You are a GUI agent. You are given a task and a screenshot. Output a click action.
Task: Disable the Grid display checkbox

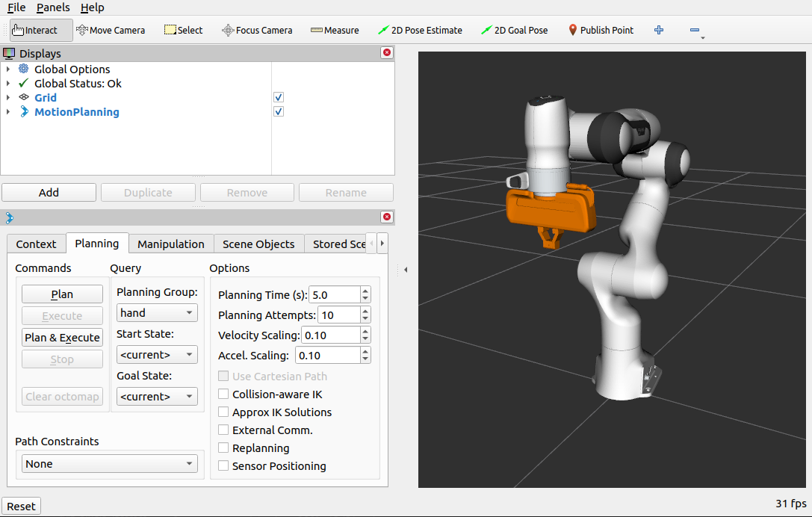(279, 97)
